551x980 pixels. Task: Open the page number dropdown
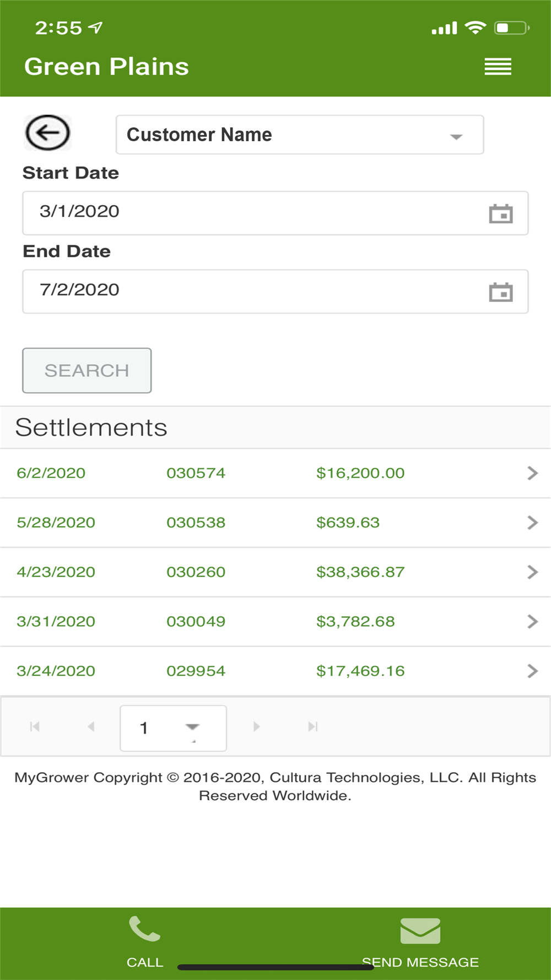(192, 728)
